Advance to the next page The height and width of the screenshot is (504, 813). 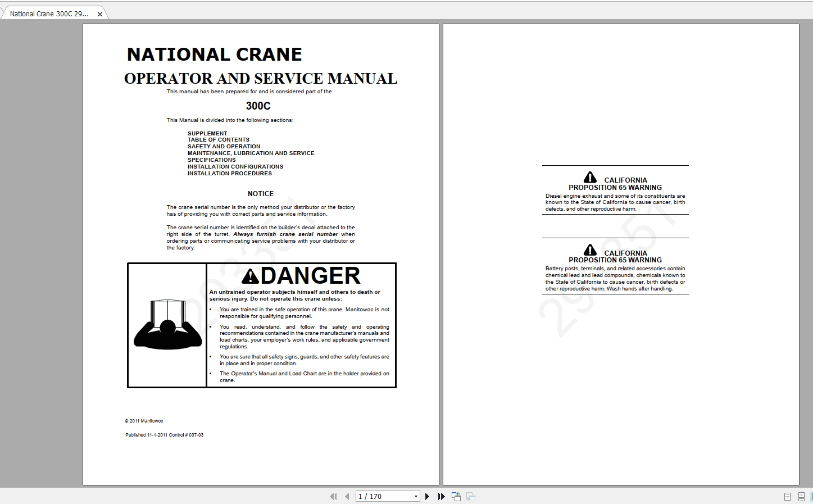(x=428, y=496)
